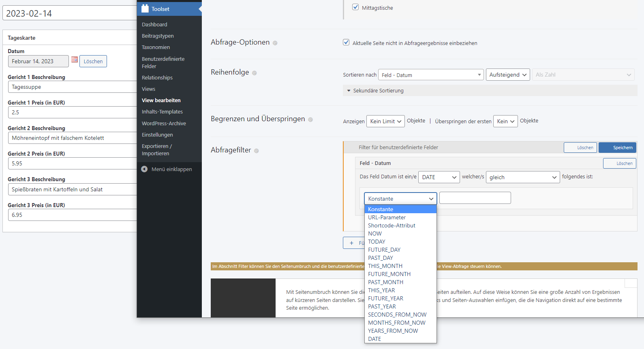The image size is (644, 349).
Task: Click the Toolset logo icon in sidebar
Action: (x=145, y=9)
